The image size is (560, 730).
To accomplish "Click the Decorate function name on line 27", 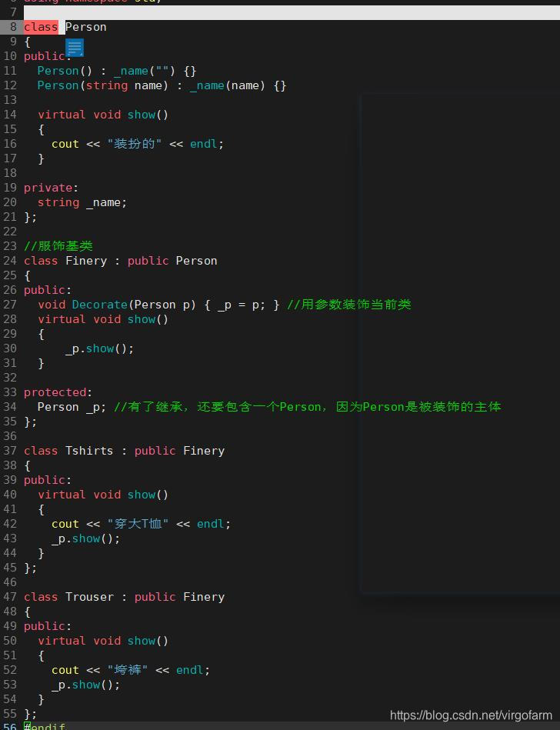I will 100,305.
